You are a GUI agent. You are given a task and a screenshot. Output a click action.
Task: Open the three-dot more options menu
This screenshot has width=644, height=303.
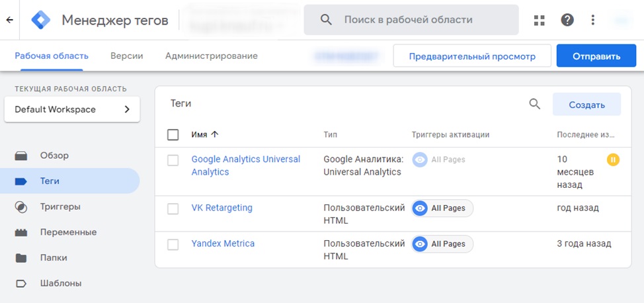pyautogui.click(x=592, y=20)
